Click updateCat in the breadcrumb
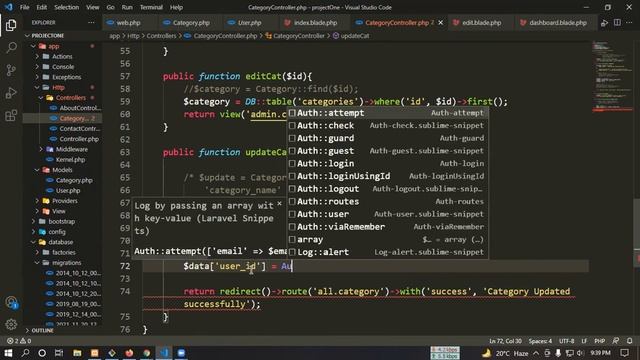The image size is (640, 360). (x=355, y=36)
